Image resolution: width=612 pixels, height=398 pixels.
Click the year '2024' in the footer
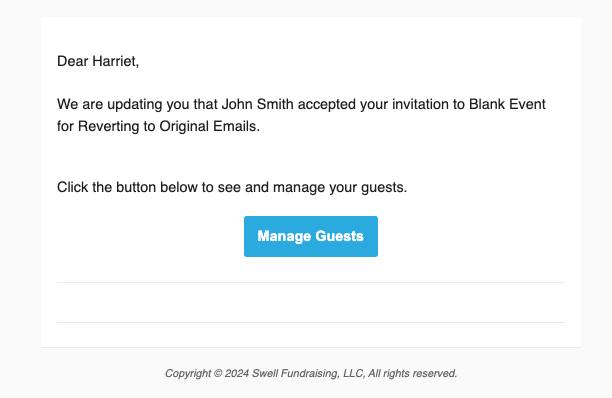click(x=237, y=373)
